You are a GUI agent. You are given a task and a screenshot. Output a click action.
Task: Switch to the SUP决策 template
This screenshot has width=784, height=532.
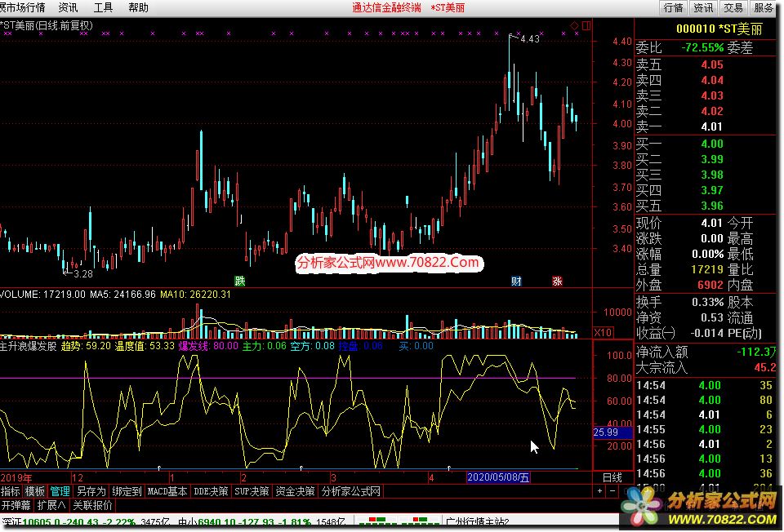[x=252, y=491]
